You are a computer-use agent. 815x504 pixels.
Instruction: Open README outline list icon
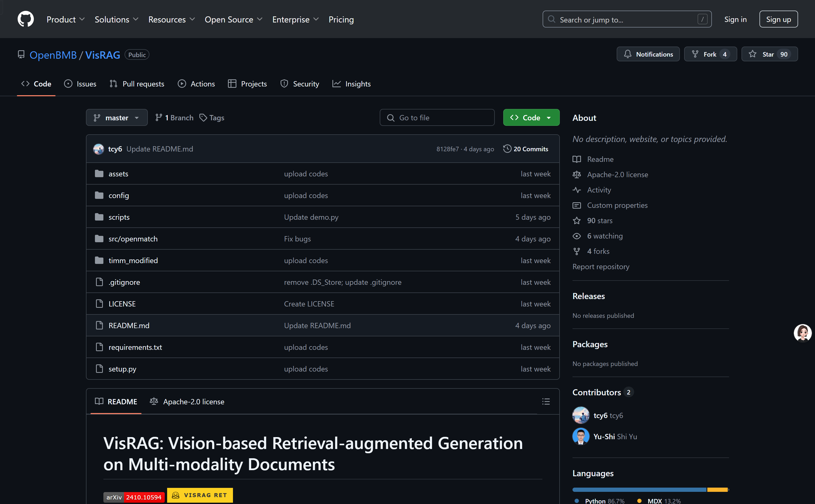coord(546,401)
